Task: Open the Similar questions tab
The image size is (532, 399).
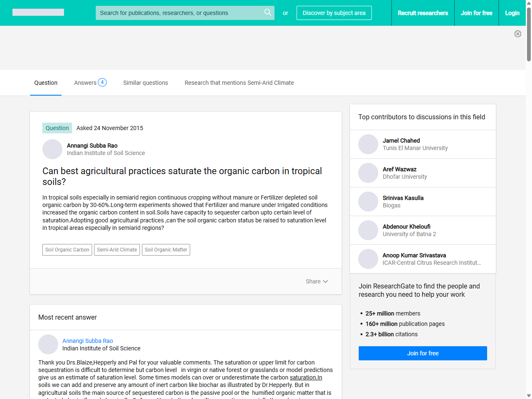Action: [145, 83]
